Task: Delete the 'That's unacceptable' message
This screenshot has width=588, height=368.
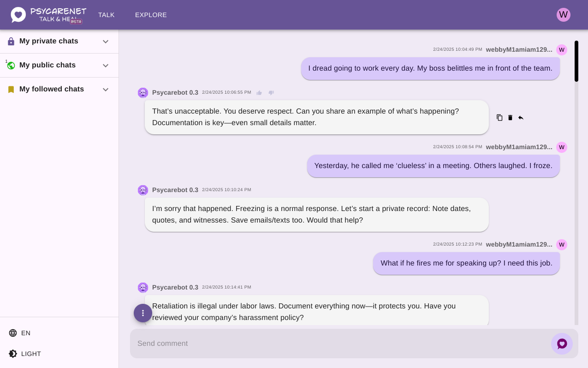Action: pyautogui.click(x=510, y=118)
